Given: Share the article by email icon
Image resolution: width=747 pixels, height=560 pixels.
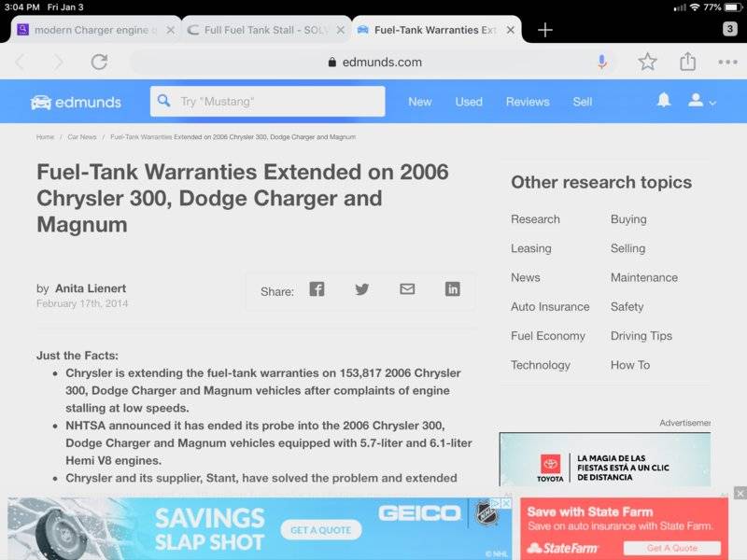Looking at the screenshot, I should point(407,289).
